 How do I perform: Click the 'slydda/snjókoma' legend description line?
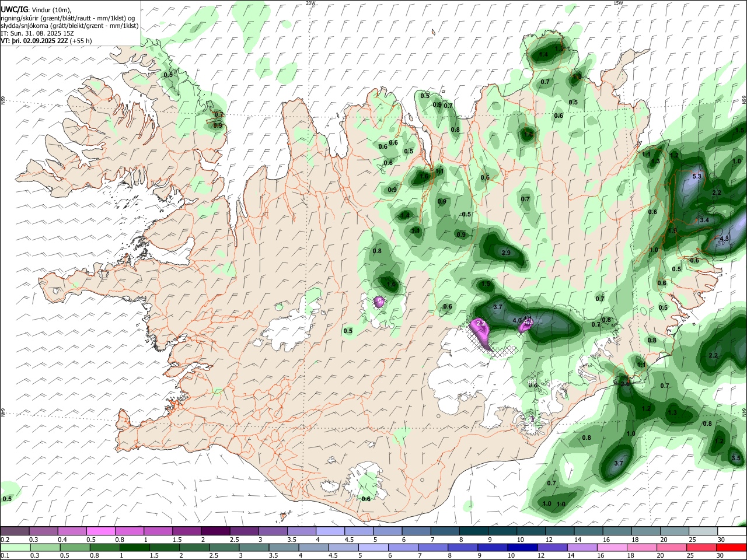pos(70,26)
